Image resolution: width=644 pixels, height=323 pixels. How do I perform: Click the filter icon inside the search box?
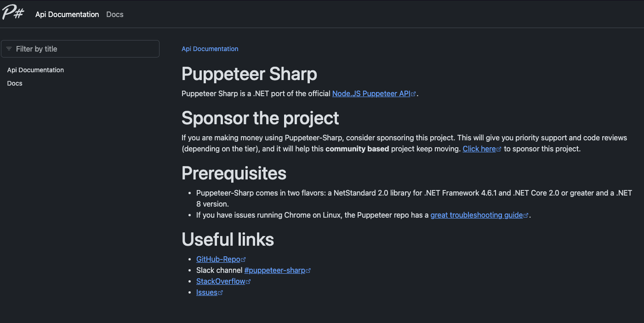(9, 49)
